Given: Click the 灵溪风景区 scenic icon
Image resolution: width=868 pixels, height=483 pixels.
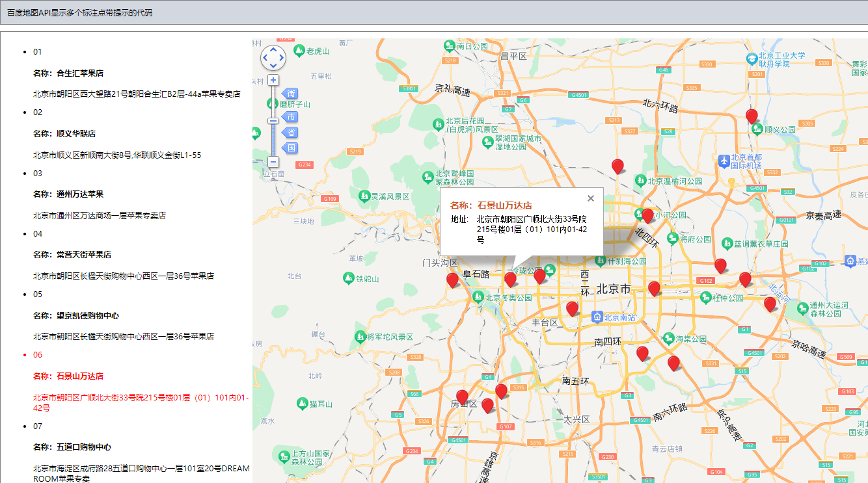Looking at the screenshot, I should [363, 196].
